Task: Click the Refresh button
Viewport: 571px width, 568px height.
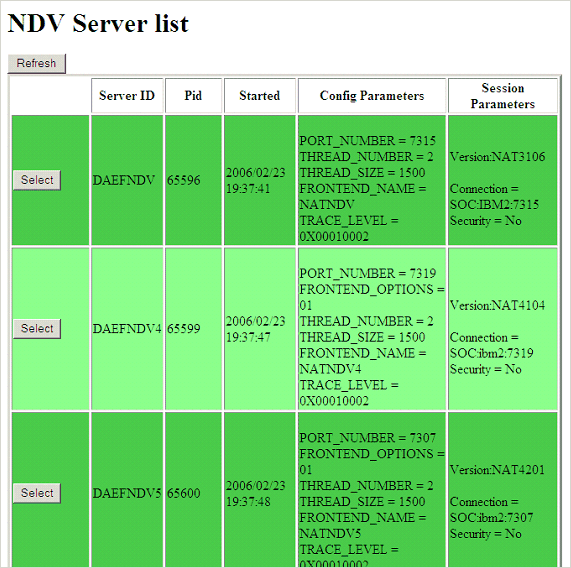Action: pos(37,64)
